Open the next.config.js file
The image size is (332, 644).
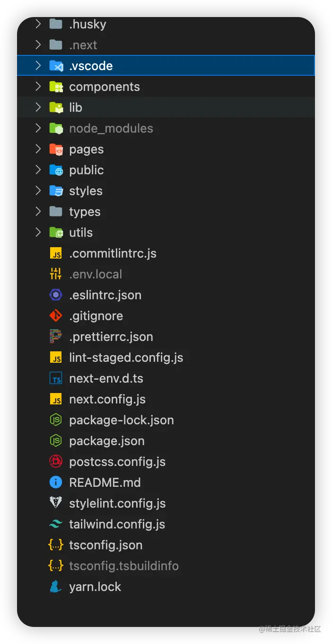coord(107,399)
